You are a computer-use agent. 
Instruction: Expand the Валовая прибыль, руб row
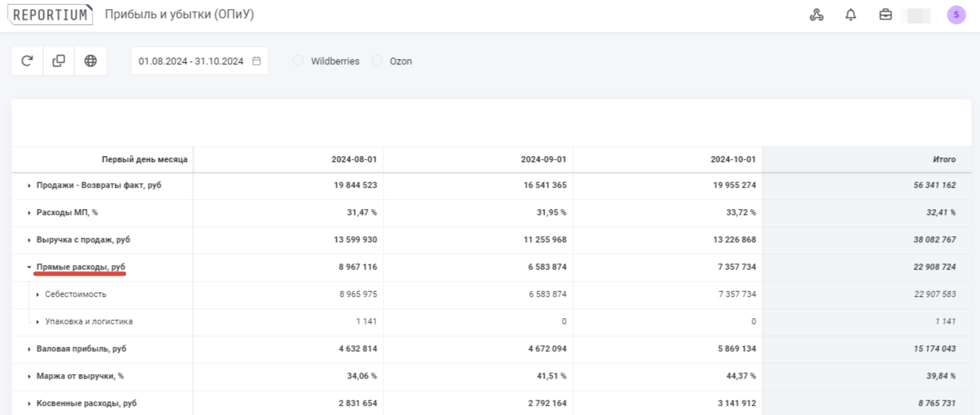click(29, 349)
